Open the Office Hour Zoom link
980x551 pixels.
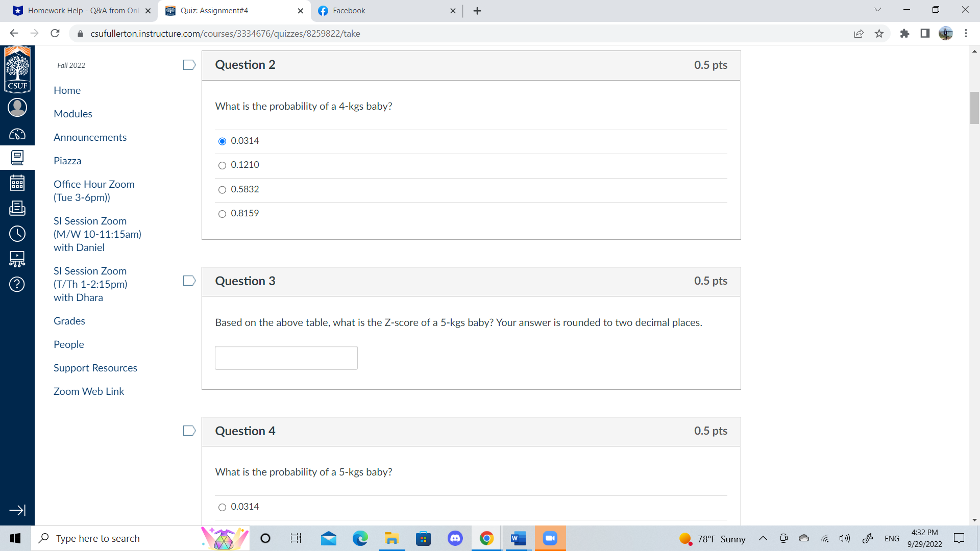click(94, 190)
